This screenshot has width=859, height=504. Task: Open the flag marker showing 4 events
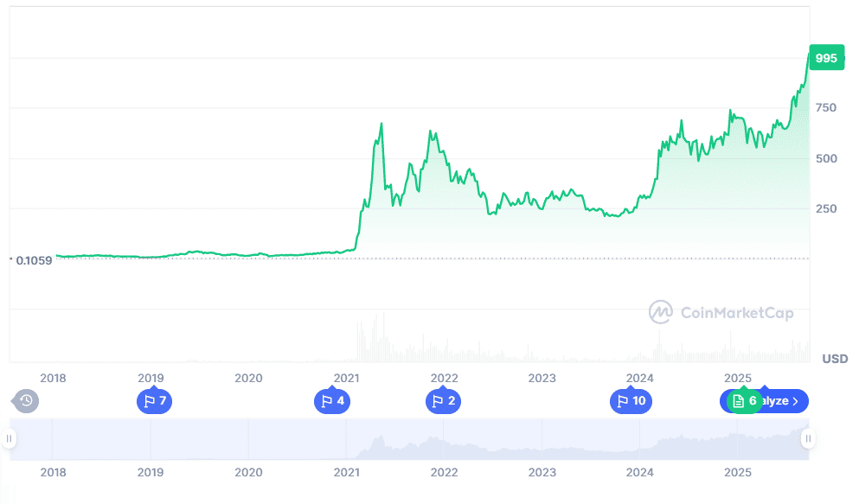point(331,400)
